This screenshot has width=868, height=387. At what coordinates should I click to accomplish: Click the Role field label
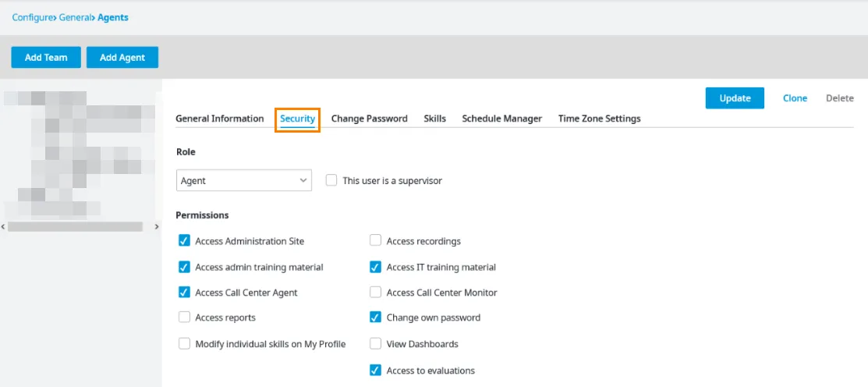(x=186, y=151)
